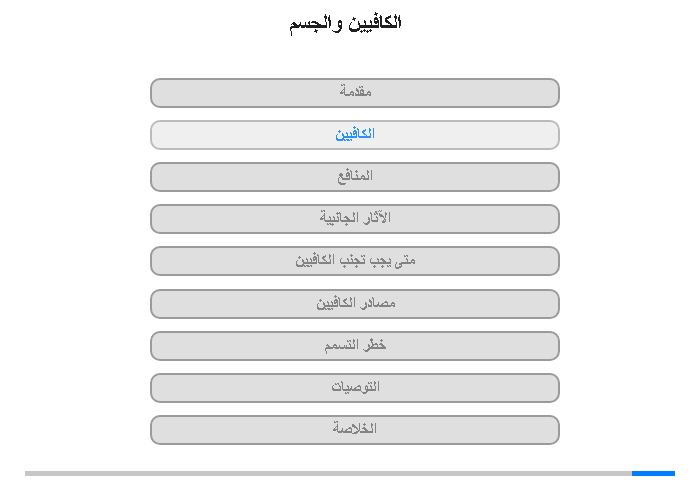The image size is (700, 480).
Task: Open the blue-text الكافيين button
Action: [x=355, y=135]
